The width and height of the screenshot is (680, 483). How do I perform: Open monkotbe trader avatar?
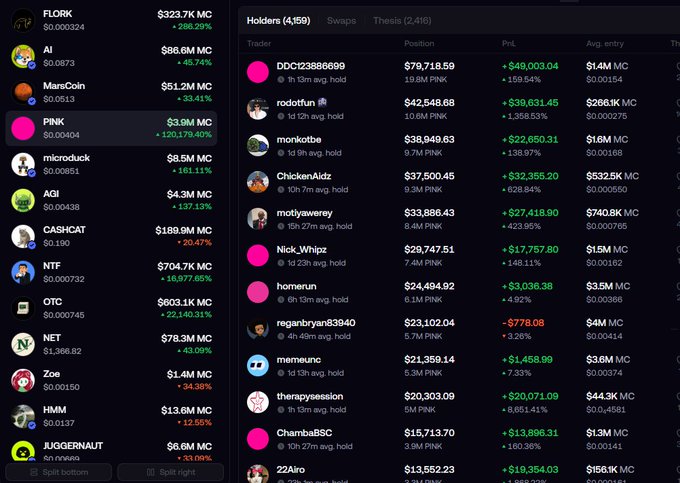[258, 145]
